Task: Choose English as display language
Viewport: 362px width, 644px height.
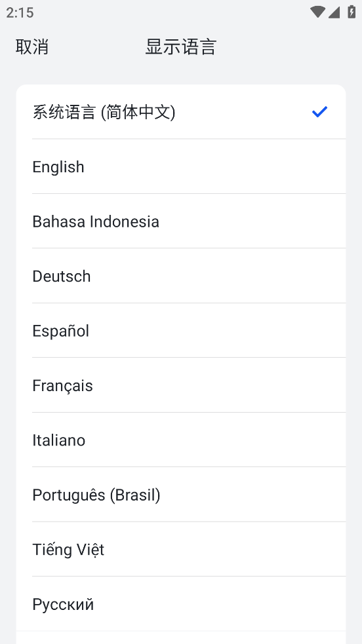Action: [x=181, y=166]
